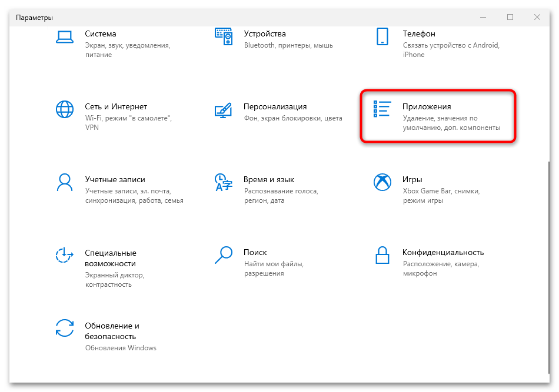
Task: Open Персонализация category title
Action: tap(275, 106)
